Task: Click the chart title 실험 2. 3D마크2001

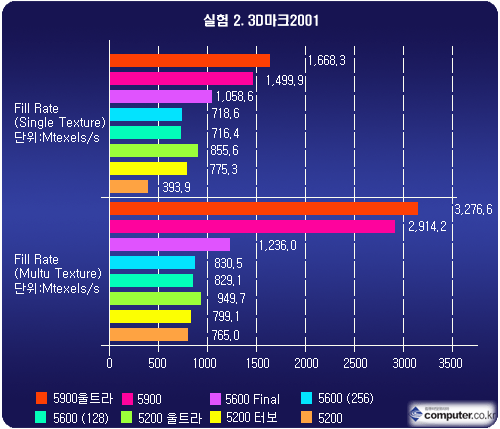Action: pyautogui.click(x=261, y=21)
